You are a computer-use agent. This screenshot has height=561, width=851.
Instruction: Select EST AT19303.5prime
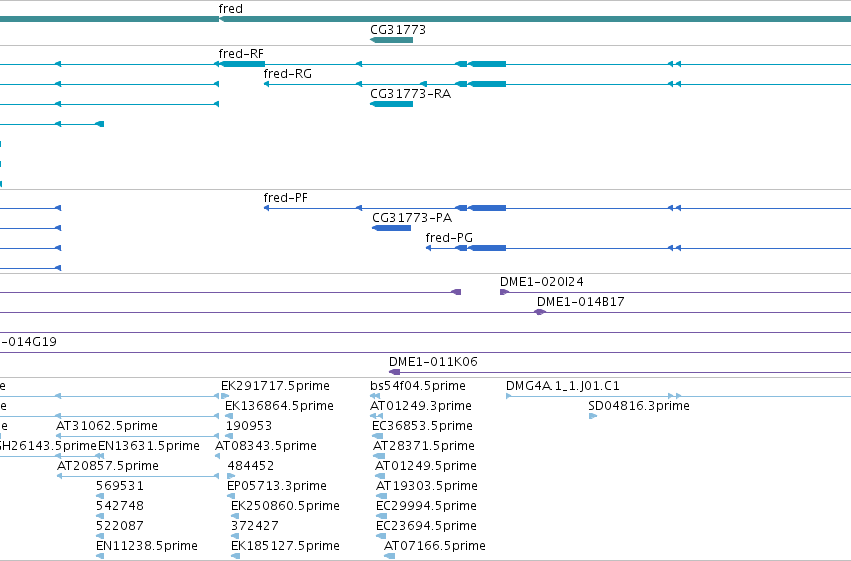[x=427, y=486]
